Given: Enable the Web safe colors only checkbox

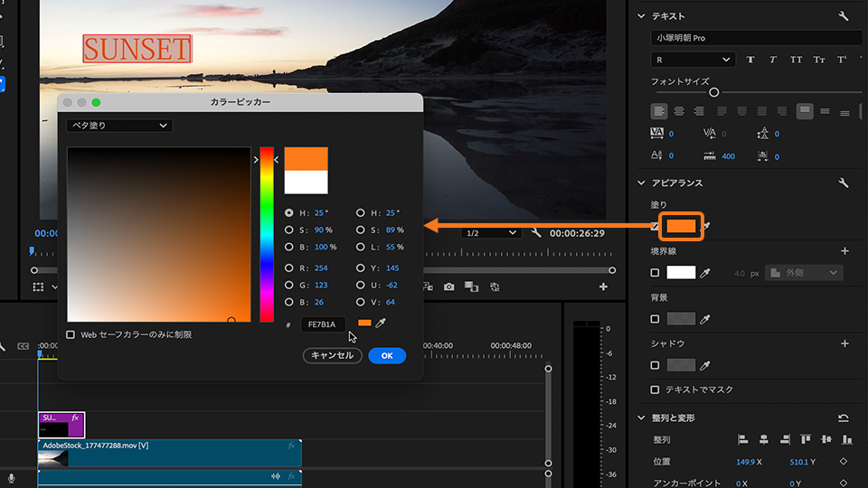Looking at the screenshot, I should [x=71, y=334].
